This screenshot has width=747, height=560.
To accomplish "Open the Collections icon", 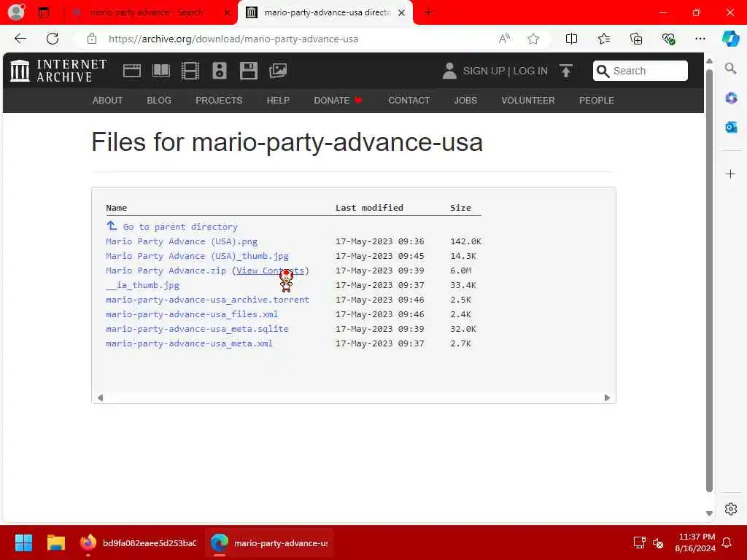I will 636,39.
